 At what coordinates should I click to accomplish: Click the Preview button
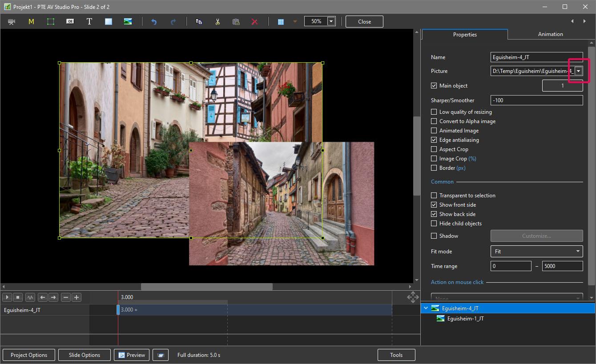pyautogui.click(x=132, y=355)
